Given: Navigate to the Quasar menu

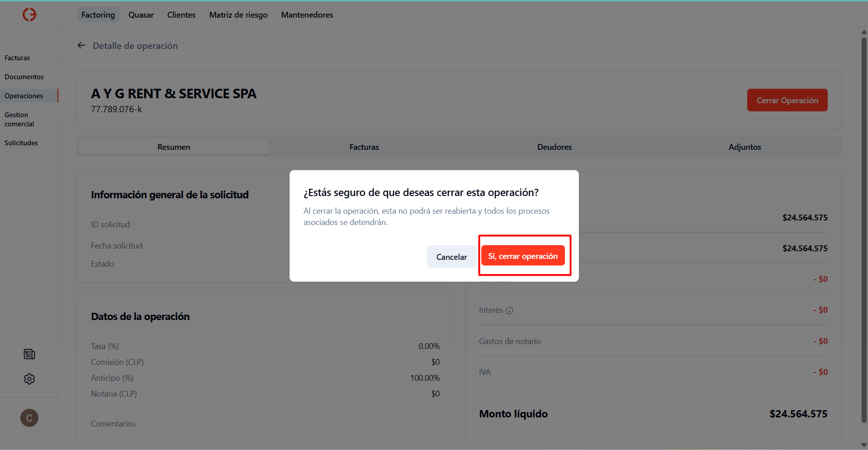Looking at the screenshot, I should (141, 14).
